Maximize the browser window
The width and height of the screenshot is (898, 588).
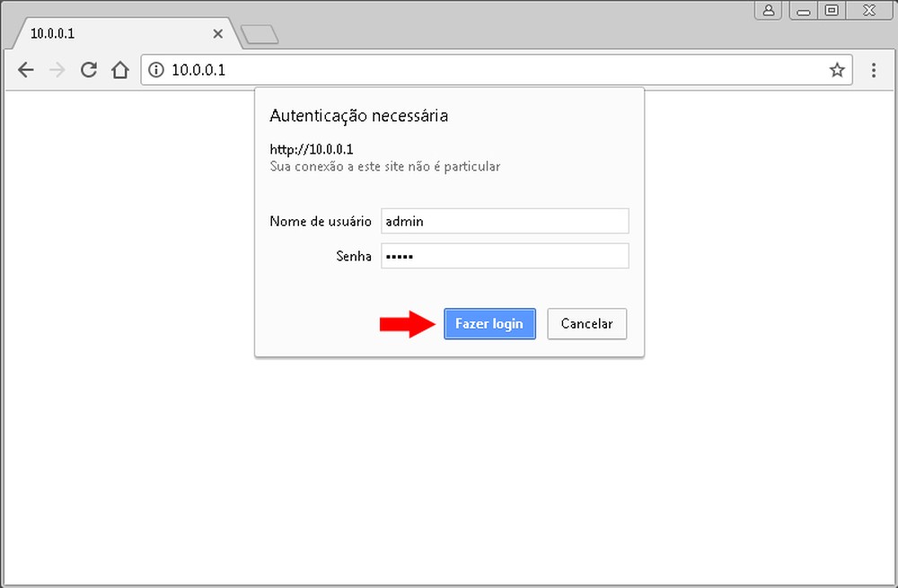click(832, 10)
